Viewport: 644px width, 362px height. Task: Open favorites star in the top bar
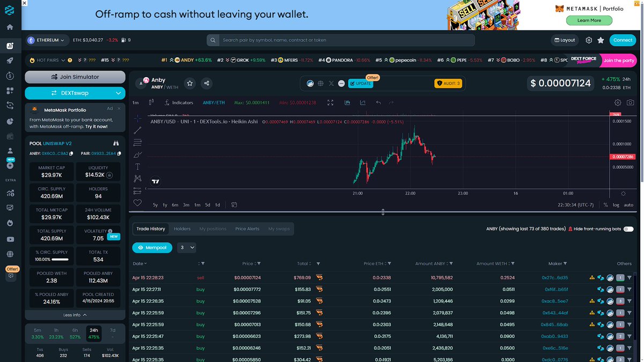click(x=601, y=40)
